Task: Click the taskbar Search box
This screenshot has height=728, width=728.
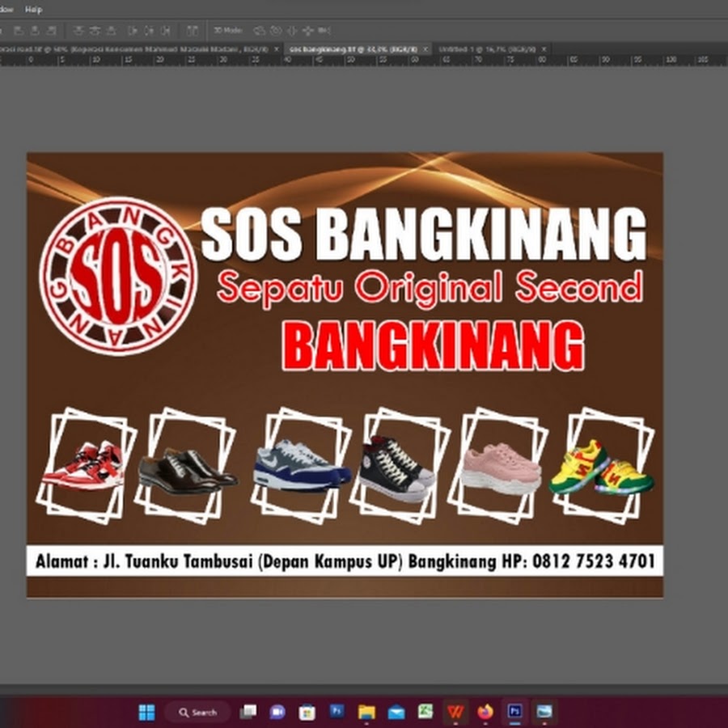Action: point(198,712)
